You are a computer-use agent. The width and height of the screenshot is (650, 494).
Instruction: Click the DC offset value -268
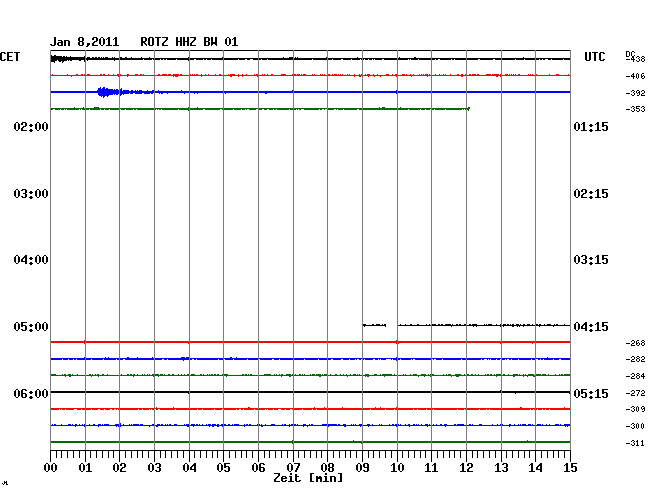[635, 343]
